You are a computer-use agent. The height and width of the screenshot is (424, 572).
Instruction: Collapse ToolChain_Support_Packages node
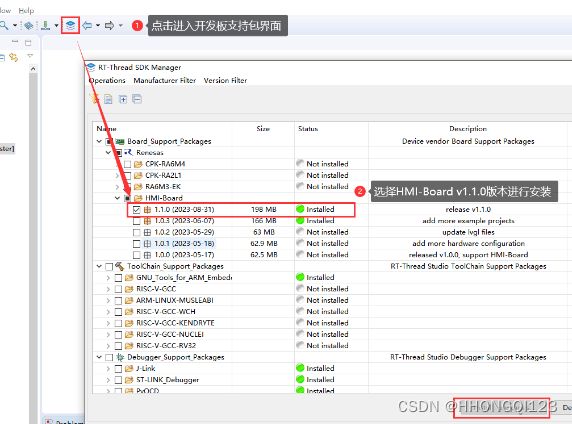pyautogui.click(x=99, y=266)
